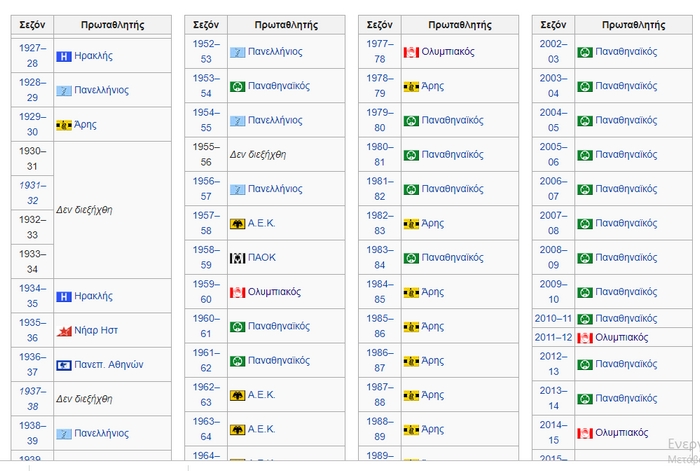Viewport: 700px width, 471px height.
Task: Open the Πανελλήνιος link for 1928–29
Action: click(x=101, y=90)
